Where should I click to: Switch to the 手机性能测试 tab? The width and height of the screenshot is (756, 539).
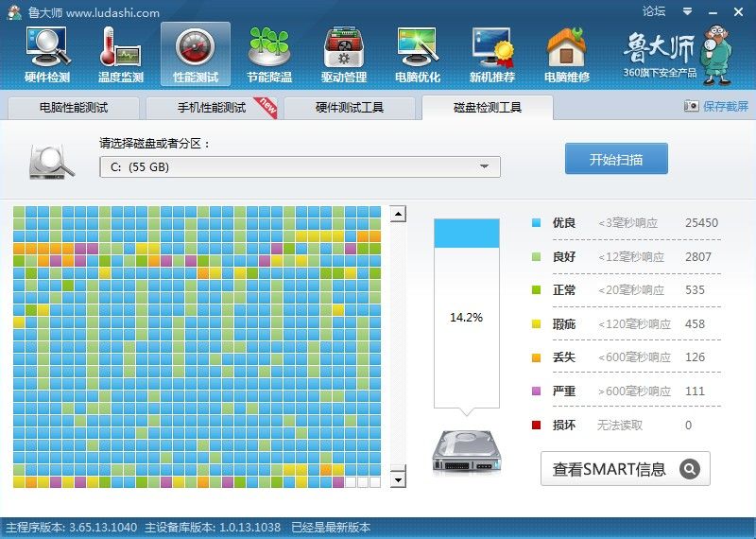coord(212,108)
